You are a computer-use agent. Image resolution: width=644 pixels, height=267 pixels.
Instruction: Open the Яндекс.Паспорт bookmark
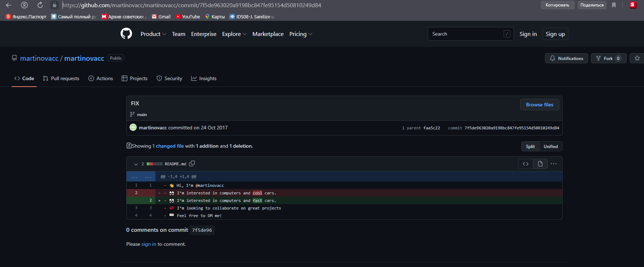click(x=26, y=17)
